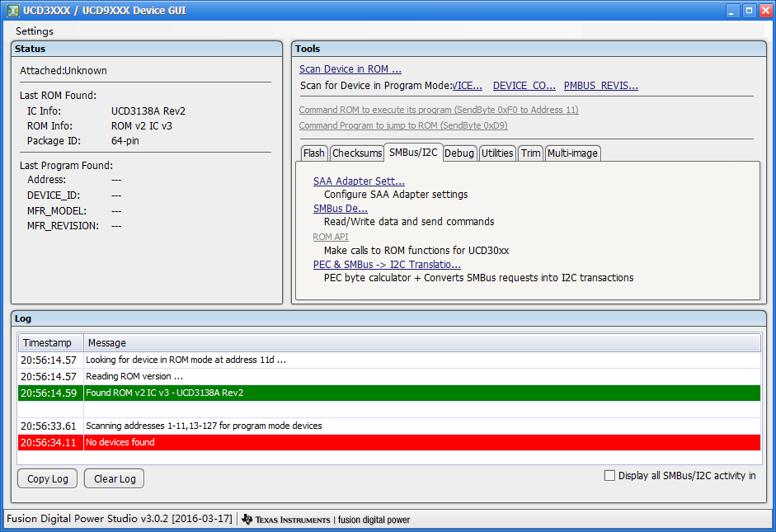Click the Clear Log button
This screenshot has width=776, height=532.
(115, 478)
